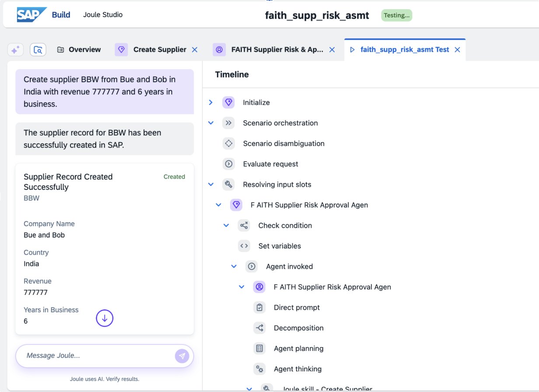Viewport: 539px width, 392px height.
Task: Click the Build link in header
Action: click(61, 15)
